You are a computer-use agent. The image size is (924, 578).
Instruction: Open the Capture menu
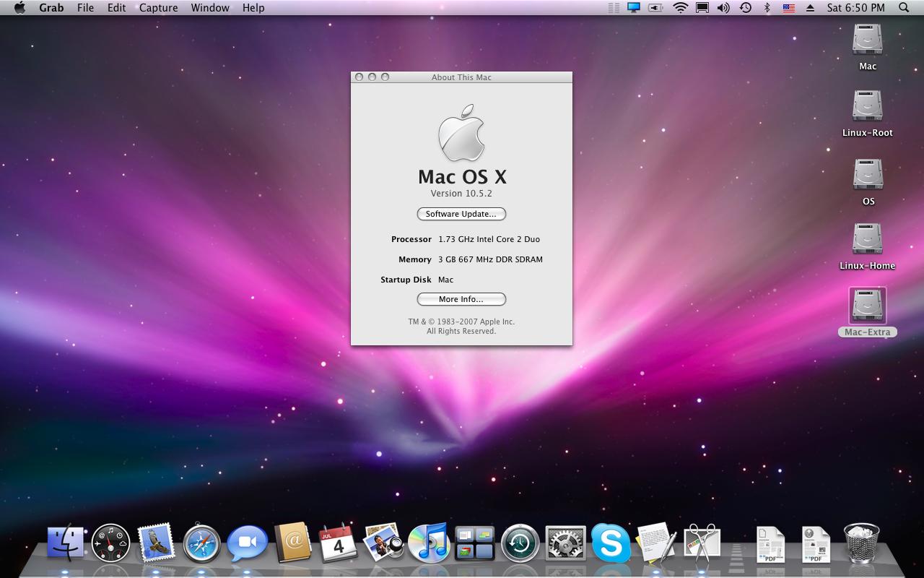pos(158,8)
